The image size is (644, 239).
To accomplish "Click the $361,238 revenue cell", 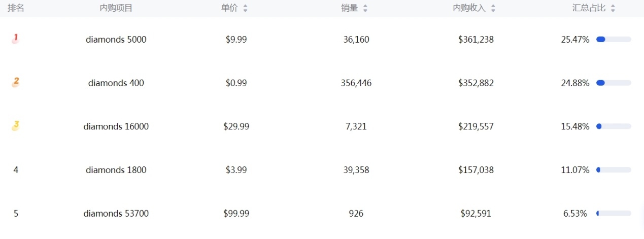I will (476, 40).
